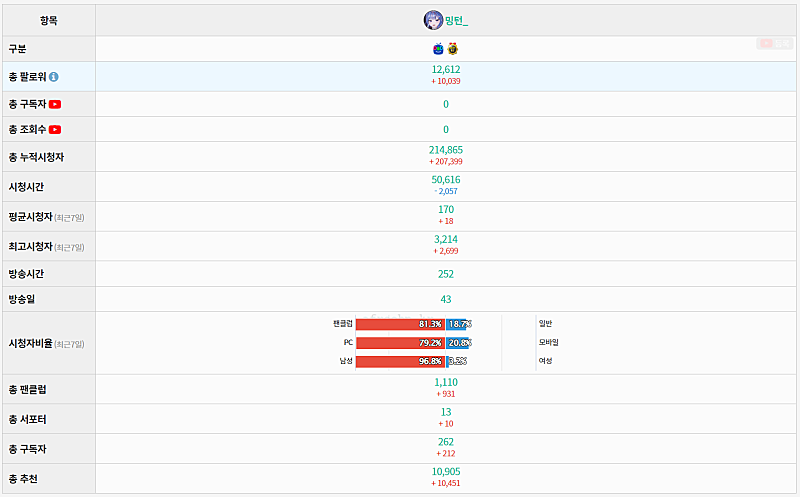Image resolution: width=800 pixels, height=497 pixels.
Task: Open the 밍턴_ channel name link
Action: pos(457,20)
